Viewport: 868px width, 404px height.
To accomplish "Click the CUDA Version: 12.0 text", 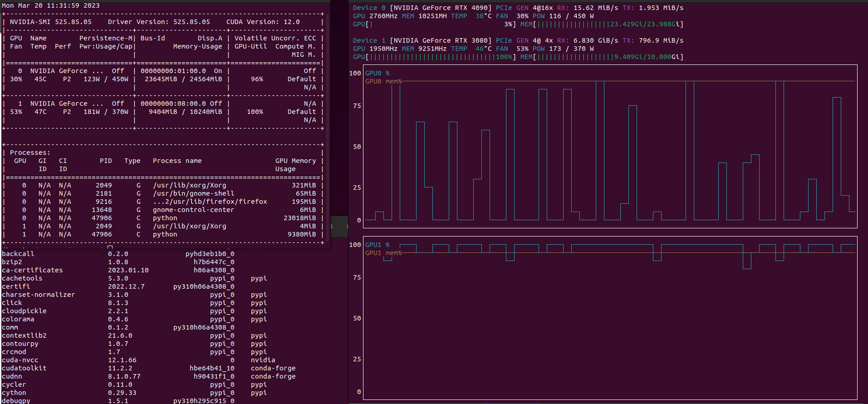I will pyautogui.click(x=263, y=22).
